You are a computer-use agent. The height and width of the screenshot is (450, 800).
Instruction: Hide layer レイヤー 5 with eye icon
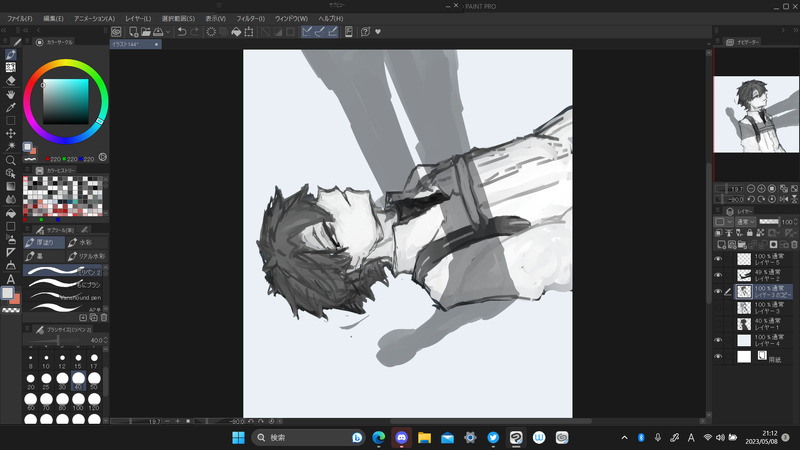(x=718, y=259)
